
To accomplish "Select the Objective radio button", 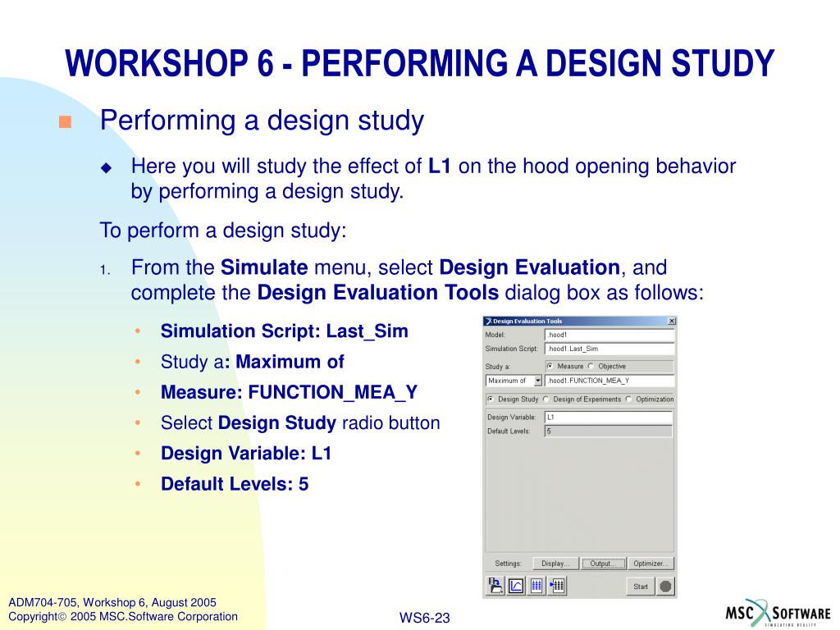I will click(x=591, y=366).
